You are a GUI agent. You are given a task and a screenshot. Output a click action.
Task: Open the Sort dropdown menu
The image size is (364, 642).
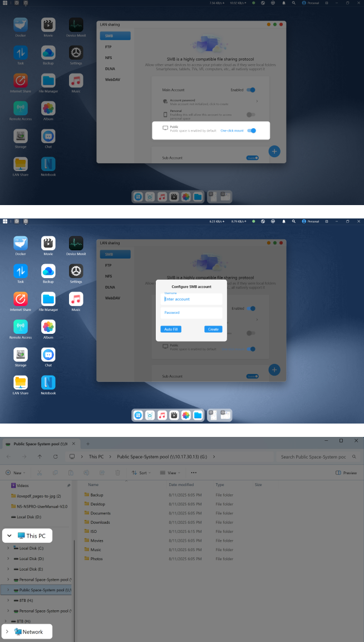(140, 473)
